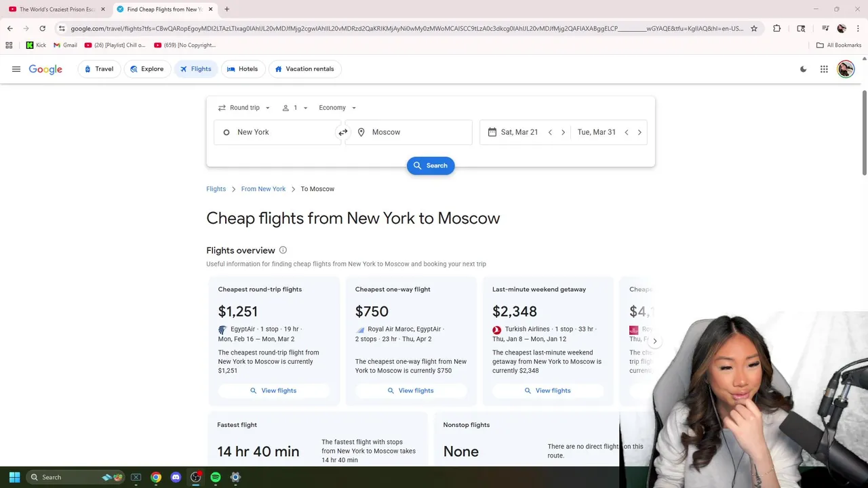The height and width of the screenshot is (488, 868).
Task: Expand the Economy class dropdown
Action: pos(337,108)
